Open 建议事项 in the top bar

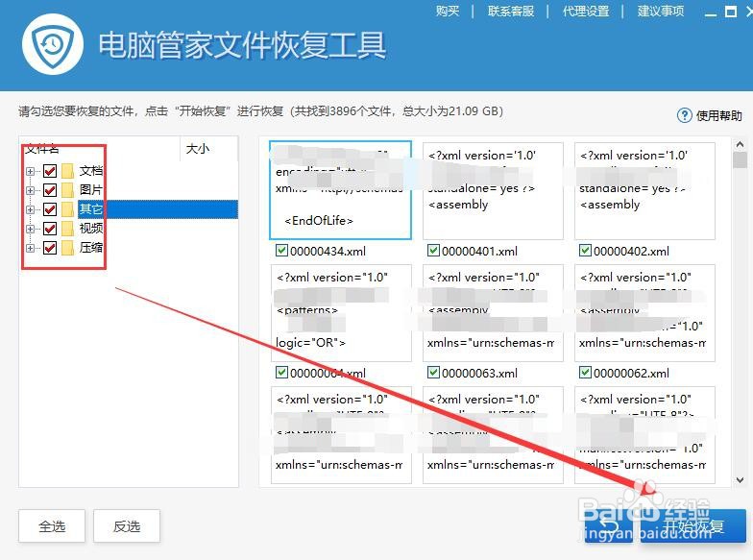point(661,12)
